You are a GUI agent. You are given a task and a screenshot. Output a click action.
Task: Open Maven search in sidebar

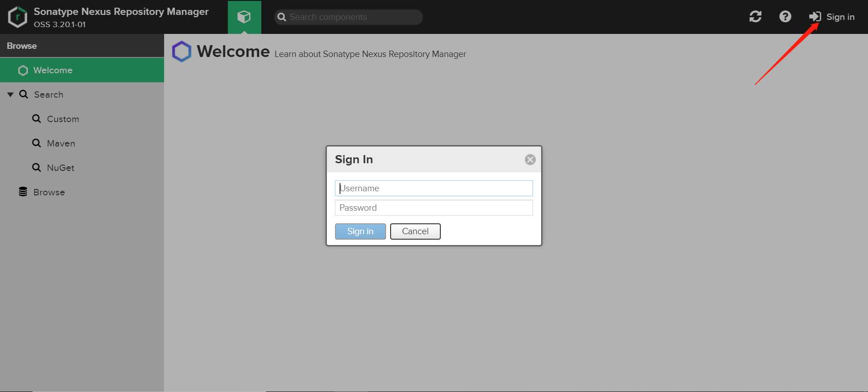82,143
